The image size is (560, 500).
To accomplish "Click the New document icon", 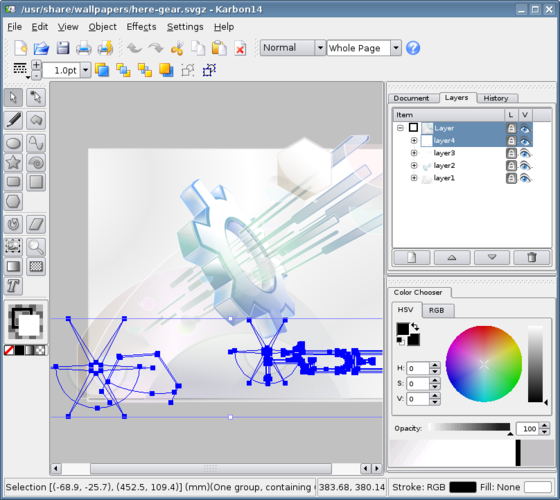I will tap(21, 48).
